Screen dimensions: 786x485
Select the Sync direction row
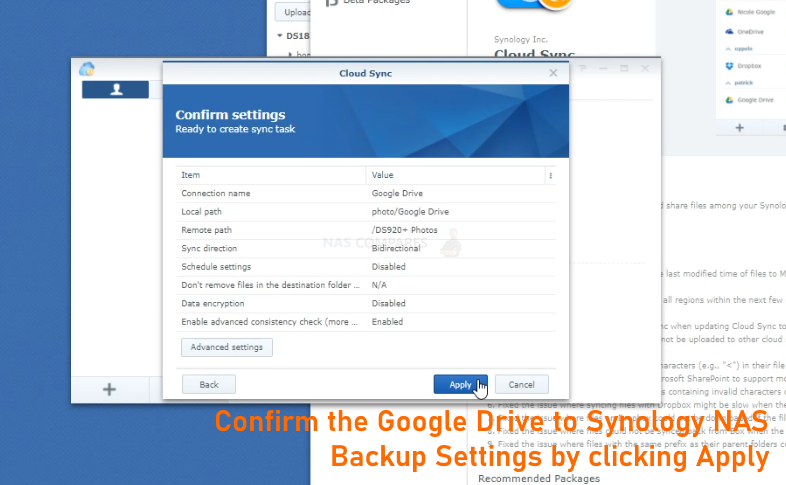tap(366, 249)
